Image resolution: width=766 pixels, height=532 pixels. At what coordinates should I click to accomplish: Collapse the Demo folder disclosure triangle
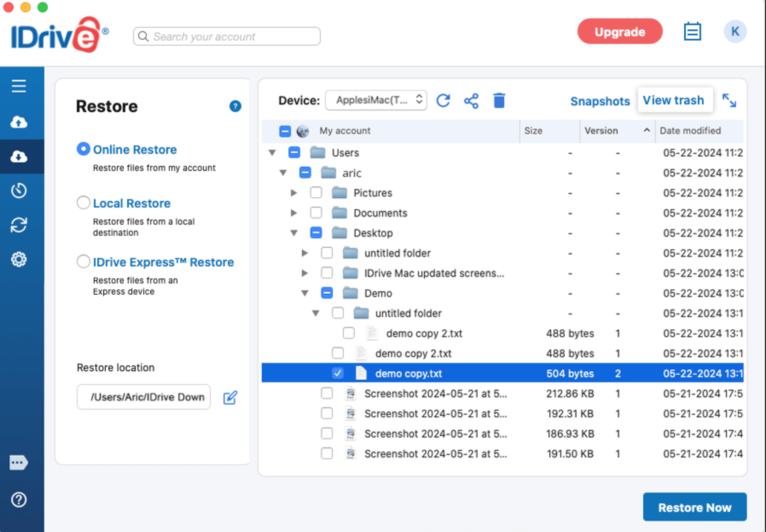click(x=305, y=293)
